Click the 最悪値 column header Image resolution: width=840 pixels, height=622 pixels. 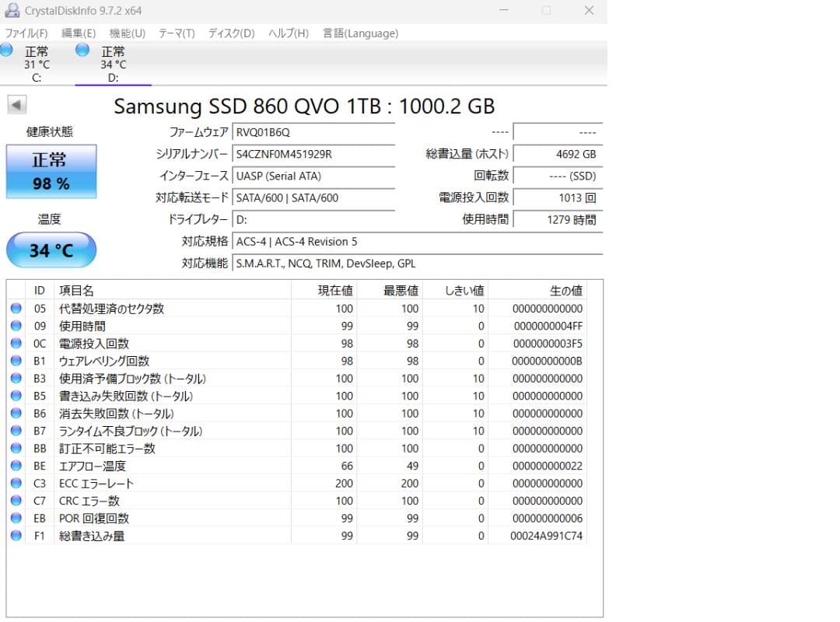390,290
